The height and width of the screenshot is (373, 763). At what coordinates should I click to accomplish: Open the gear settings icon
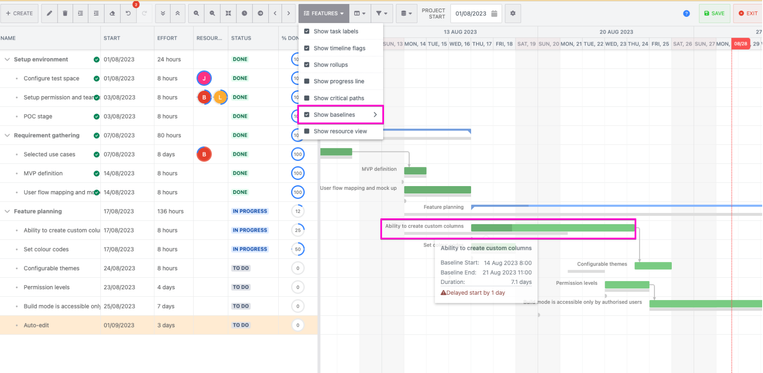click(x=512, y=14)
